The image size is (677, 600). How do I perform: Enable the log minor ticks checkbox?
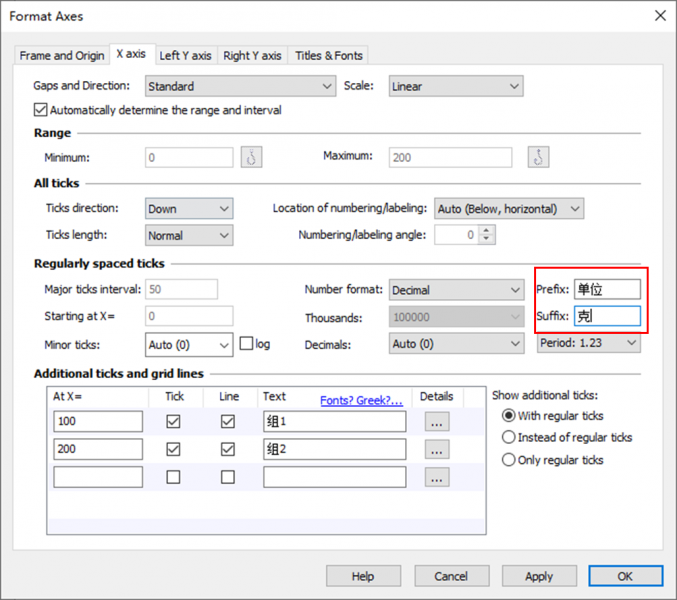tap(247, 344)
